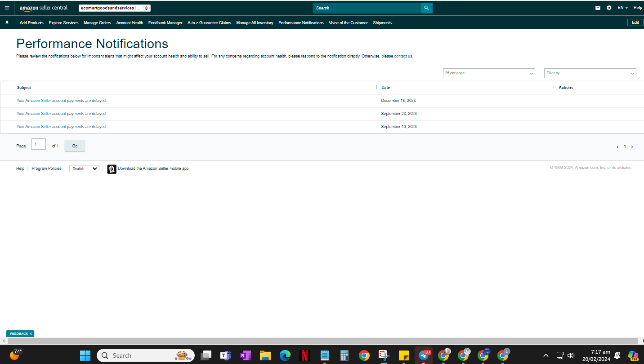The width and height of the screenshot is (644, 364).
Task: Open Manage Orders
Action: coord(97,23)
